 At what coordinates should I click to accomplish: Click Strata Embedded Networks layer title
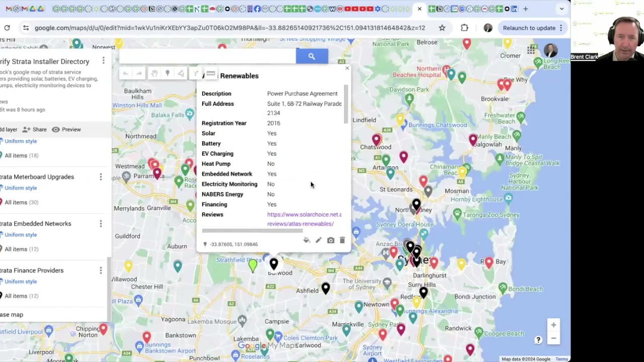35,224
